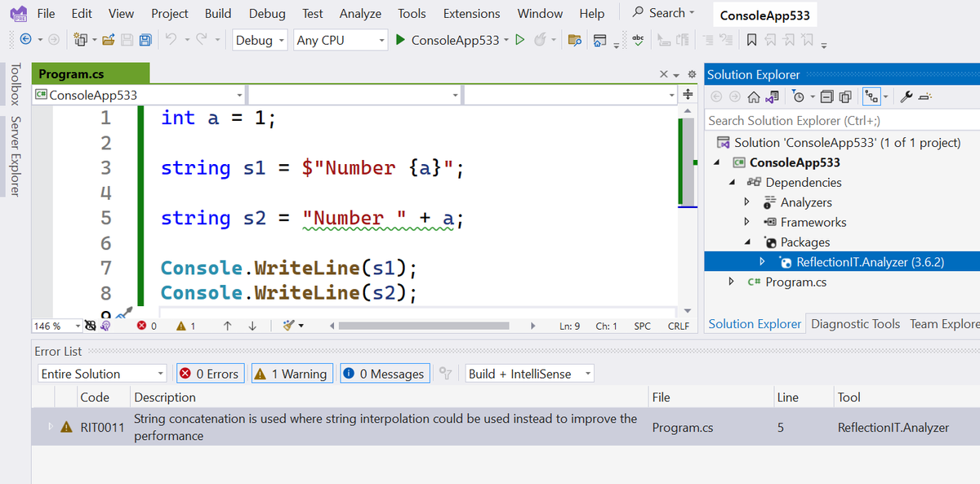This screenshot has height=484, width=980.
Task: Click Collapse All icon in Solution Explorer
Action: (826, 97)
